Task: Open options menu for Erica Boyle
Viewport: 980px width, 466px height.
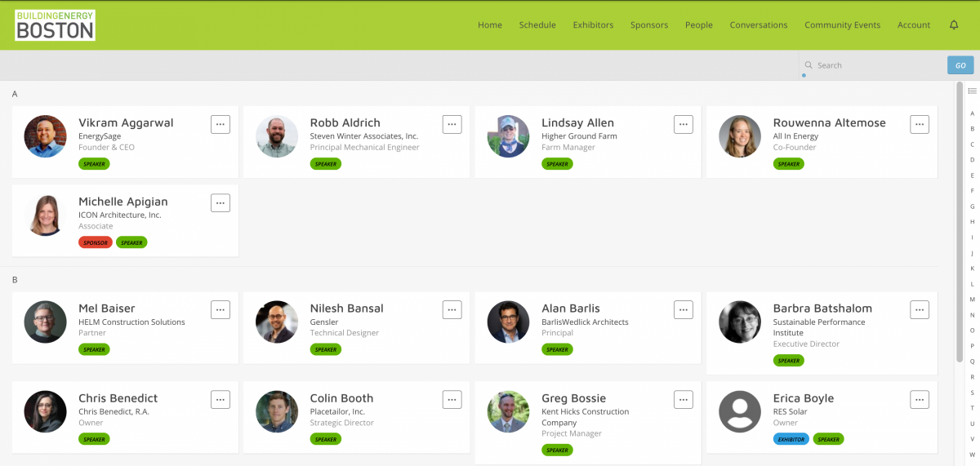Action: (x=920, y=399)
